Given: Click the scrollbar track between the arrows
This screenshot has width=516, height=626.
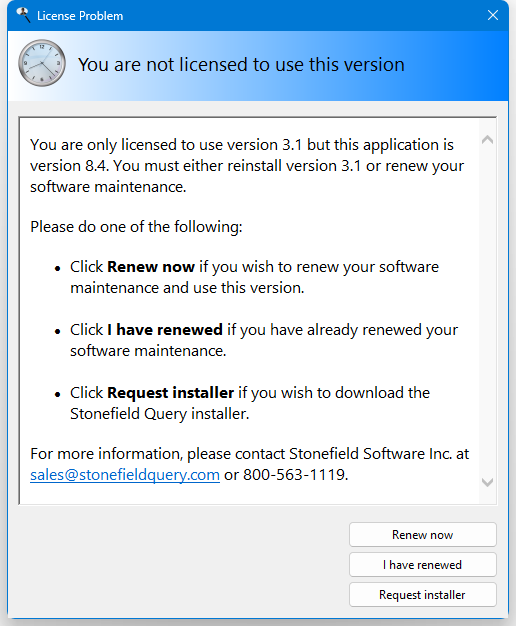Looking at the screenshot, I should (487, 311).
